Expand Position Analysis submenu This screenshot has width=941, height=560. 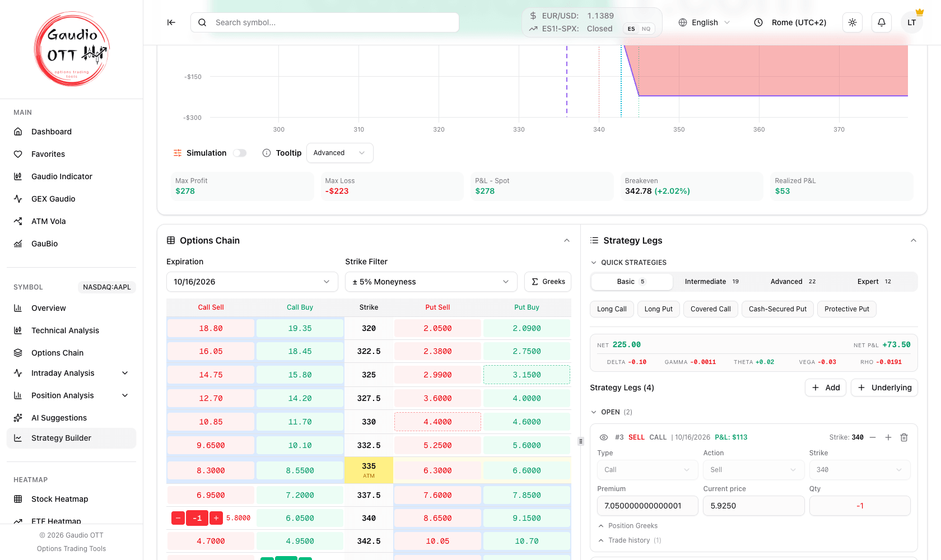[x=125, y=395]
